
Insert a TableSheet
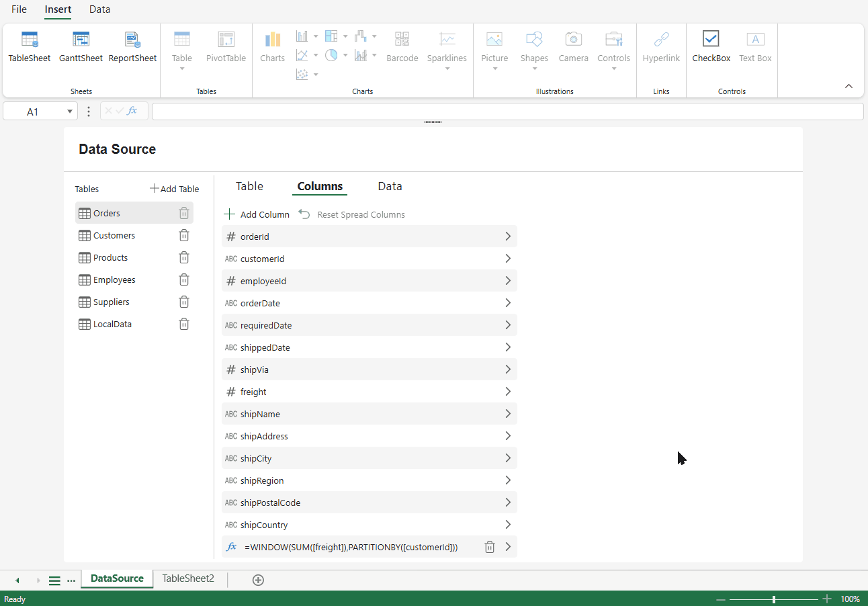[30, 47]
